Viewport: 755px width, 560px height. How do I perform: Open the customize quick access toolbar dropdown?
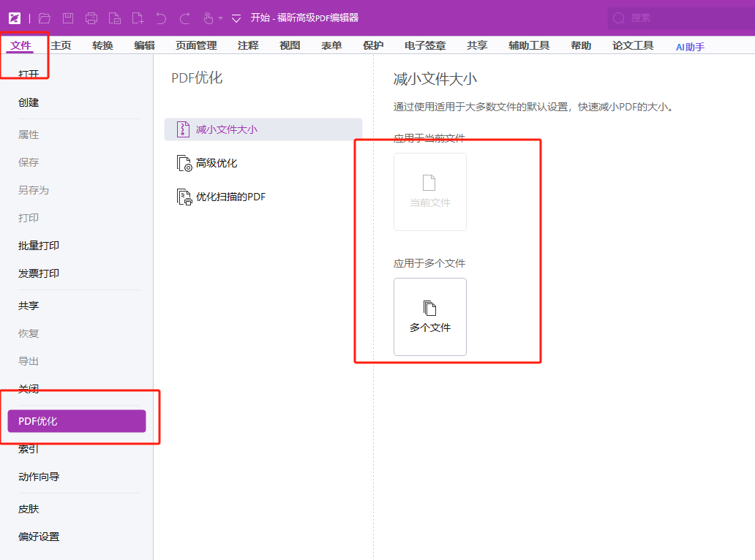click(236, 18)
